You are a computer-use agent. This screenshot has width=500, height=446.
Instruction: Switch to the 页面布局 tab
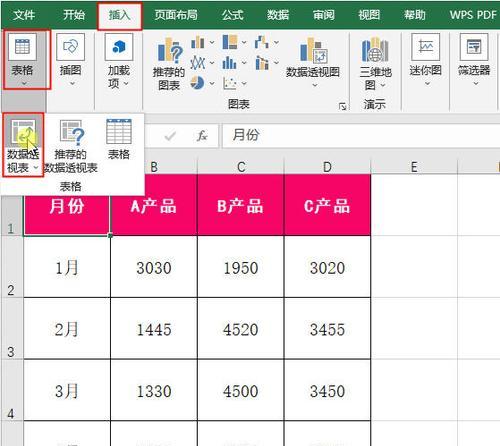[x=176, y=15]
